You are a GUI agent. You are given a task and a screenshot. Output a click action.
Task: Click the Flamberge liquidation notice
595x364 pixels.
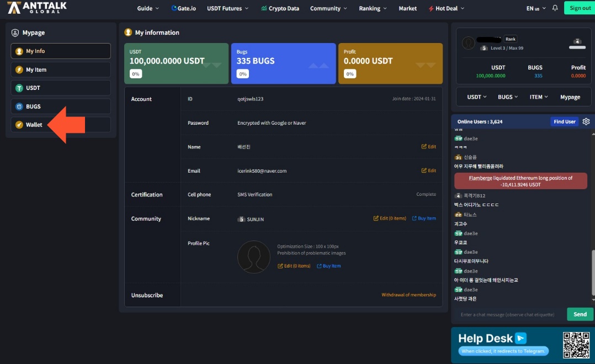point(520,181)
